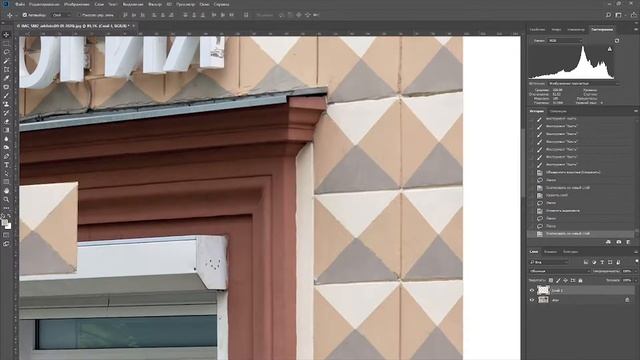
Task: Filter layers by pixel layers icon
Action: tap(586, 262)
